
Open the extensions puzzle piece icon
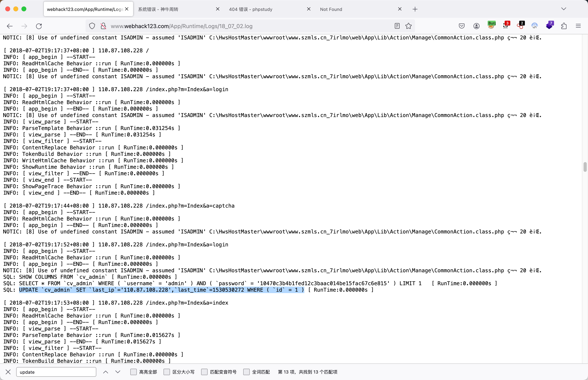coord(564,26)
